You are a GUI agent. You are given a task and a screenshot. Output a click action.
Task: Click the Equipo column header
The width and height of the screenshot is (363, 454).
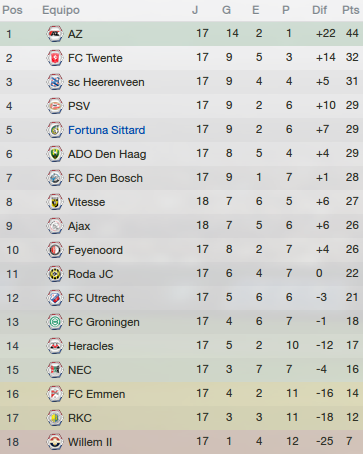point(61,10)
